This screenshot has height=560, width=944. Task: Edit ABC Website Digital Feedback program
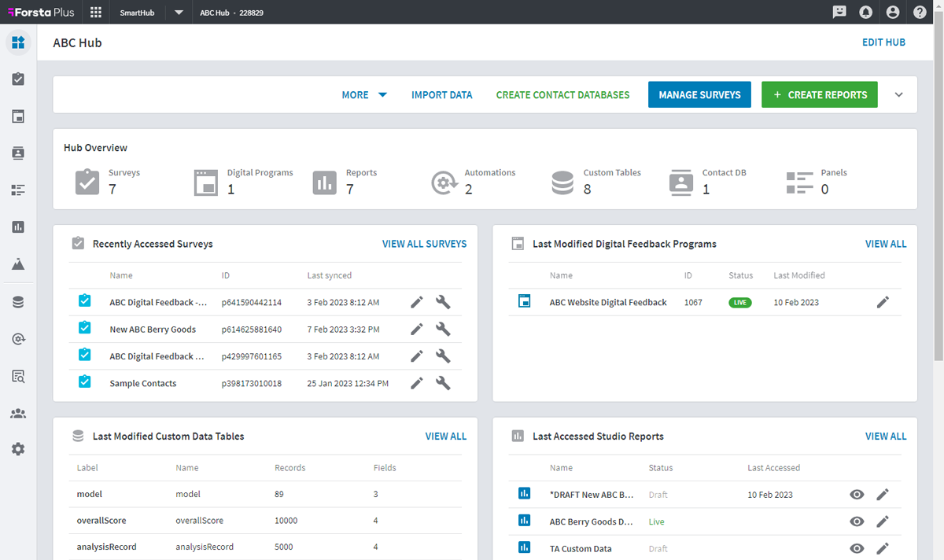pos(883,302)
